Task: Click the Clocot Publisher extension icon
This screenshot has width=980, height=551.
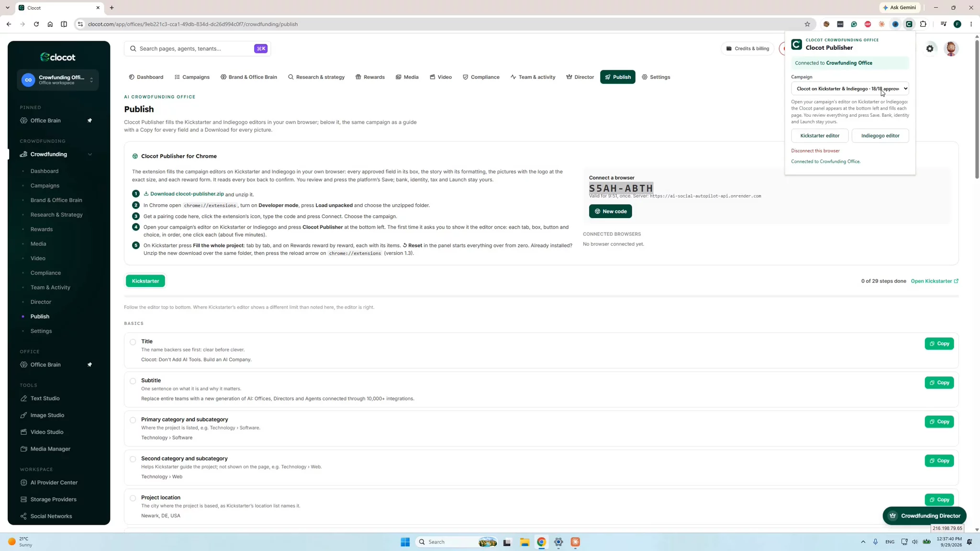Action: pyautogui.click(x=909, y=24)
